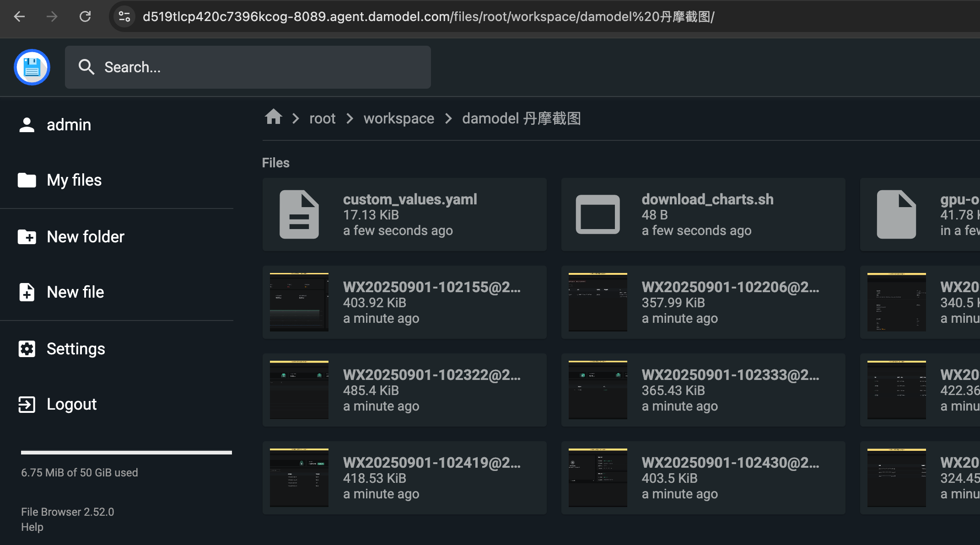
Task: Open My files from the sidebar
Action: [74, 180]
